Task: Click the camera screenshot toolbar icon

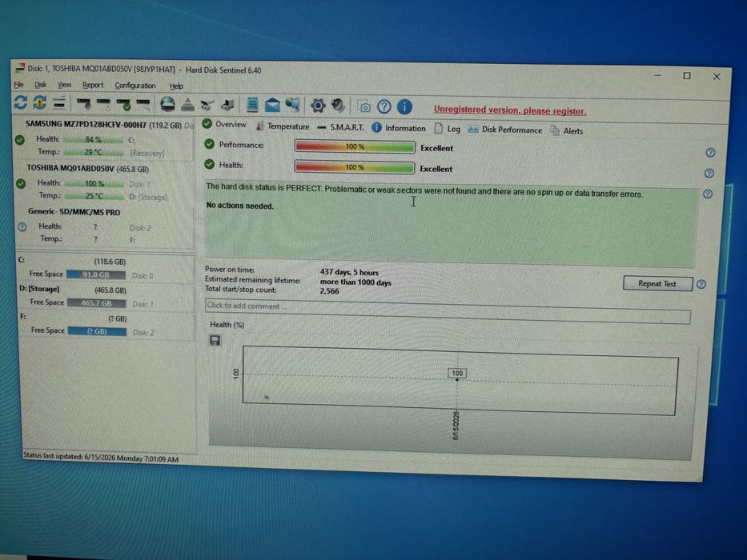Action: tap(364, 107)
